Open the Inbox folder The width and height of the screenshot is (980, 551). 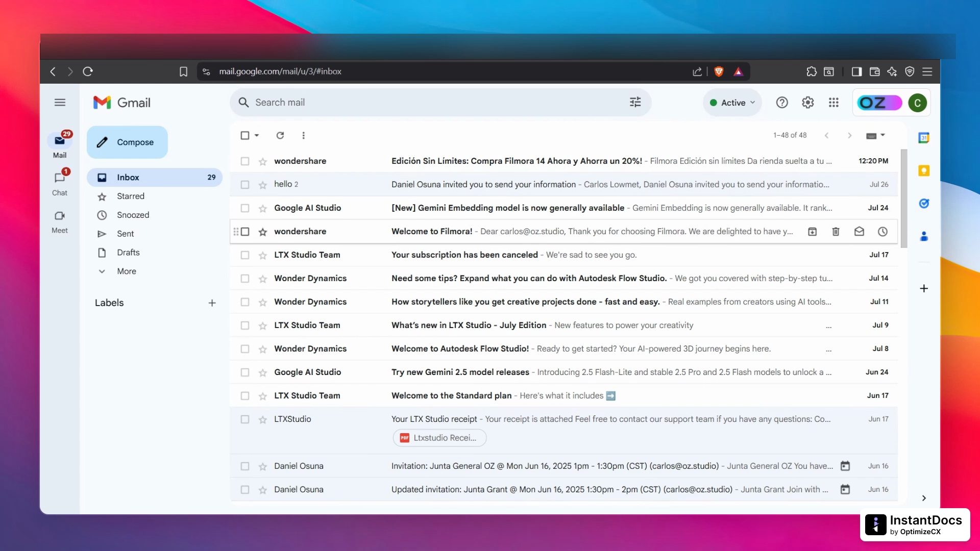[x=155, y=178]
